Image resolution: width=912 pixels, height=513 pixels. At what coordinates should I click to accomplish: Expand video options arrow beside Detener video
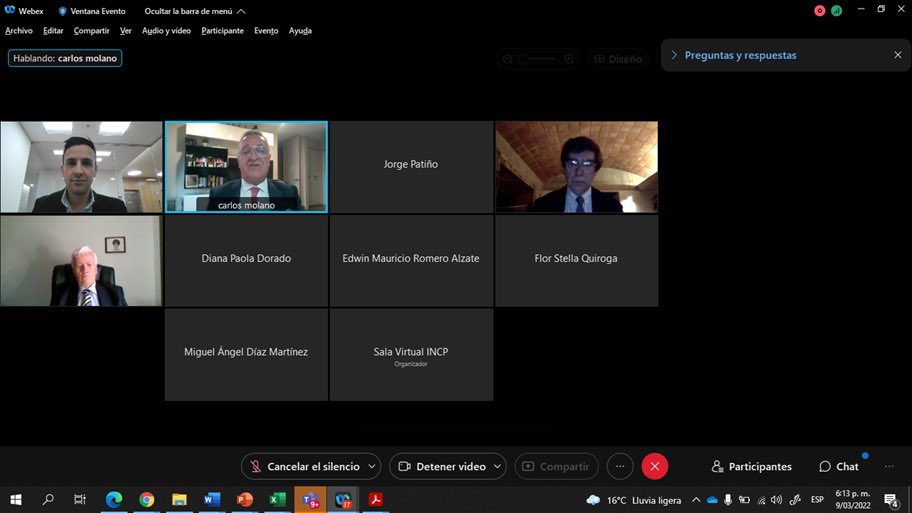[x=497, y=466]
